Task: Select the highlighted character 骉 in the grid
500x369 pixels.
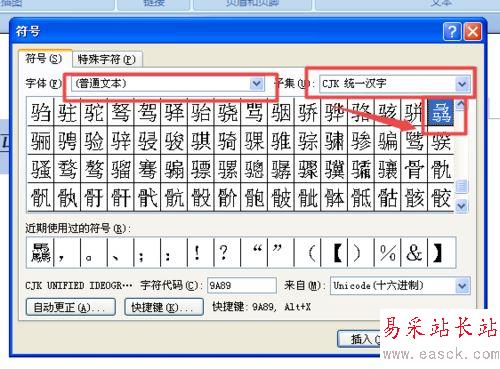Action: point(441,112)
